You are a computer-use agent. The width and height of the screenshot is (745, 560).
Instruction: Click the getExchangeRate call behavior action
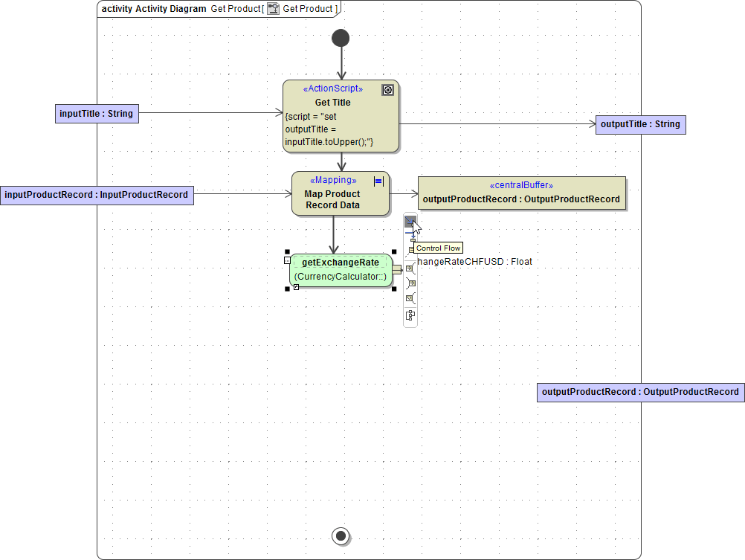click(341, 269)
